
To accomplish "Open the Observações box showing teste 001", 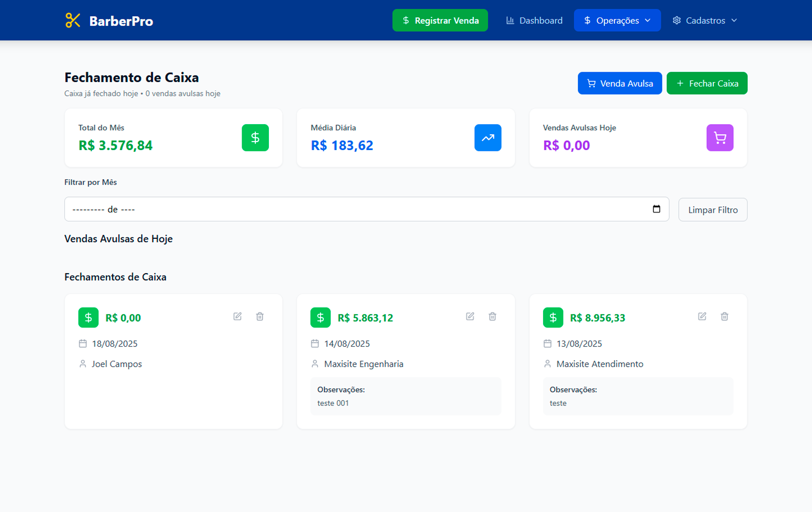I will 405,396.
